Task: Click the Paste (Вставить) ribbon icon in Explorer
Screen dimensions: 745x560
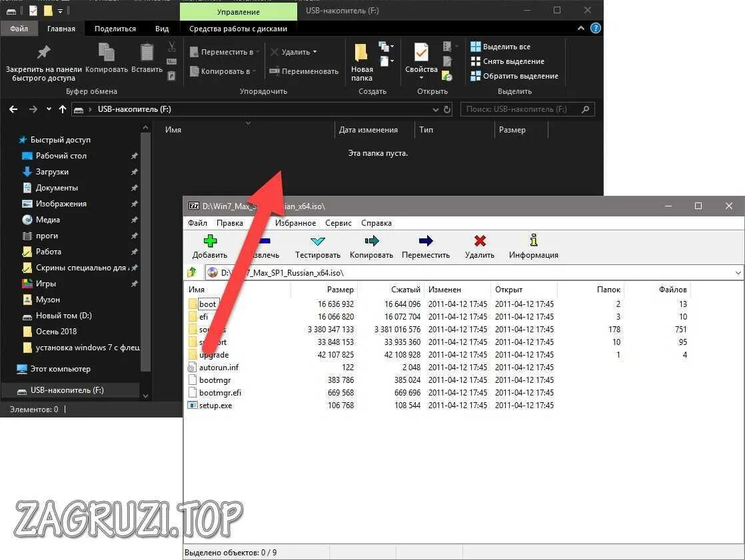Action: point(147,52)
